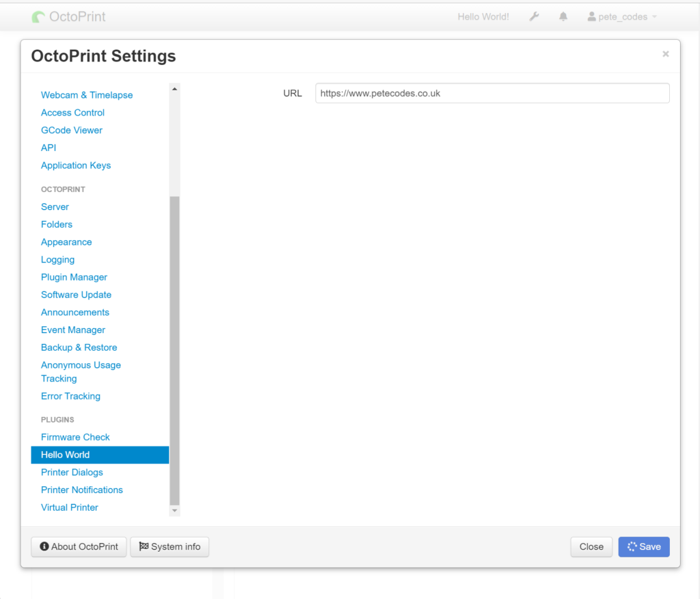Open Error Tracking settings

70,396
